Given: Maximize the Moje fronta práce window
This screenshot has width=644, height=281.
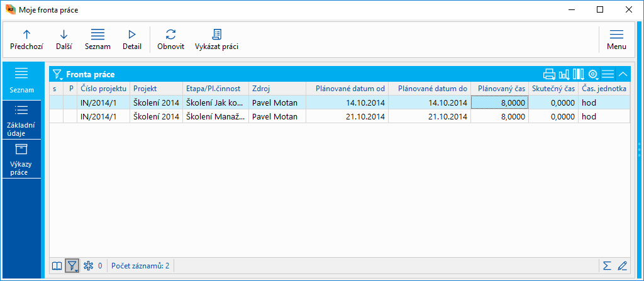Looking at the screenshot, I should [x=599, y=9].
